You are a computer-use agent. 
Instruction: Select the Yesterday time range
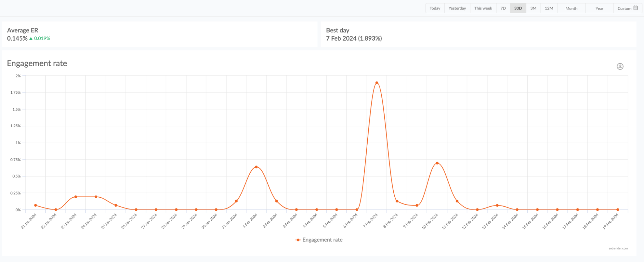pos(457,8)
